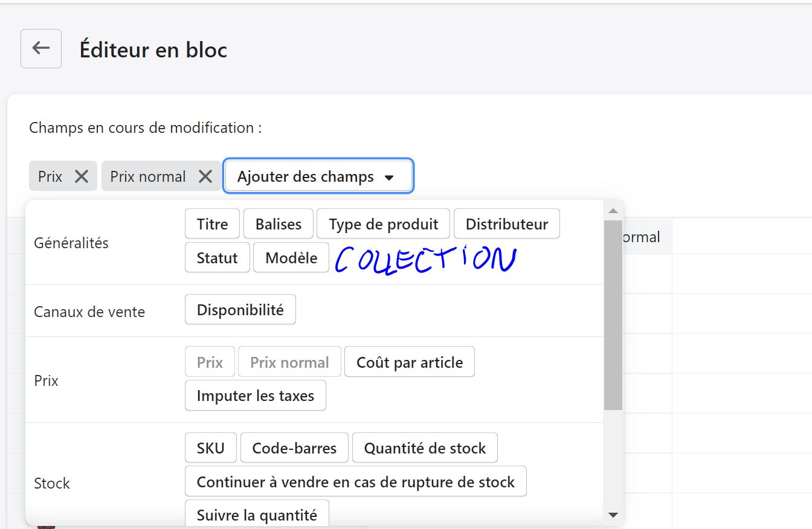Click the back arrow button
Screen dimensions: 812x529
[x=41, y=48]
